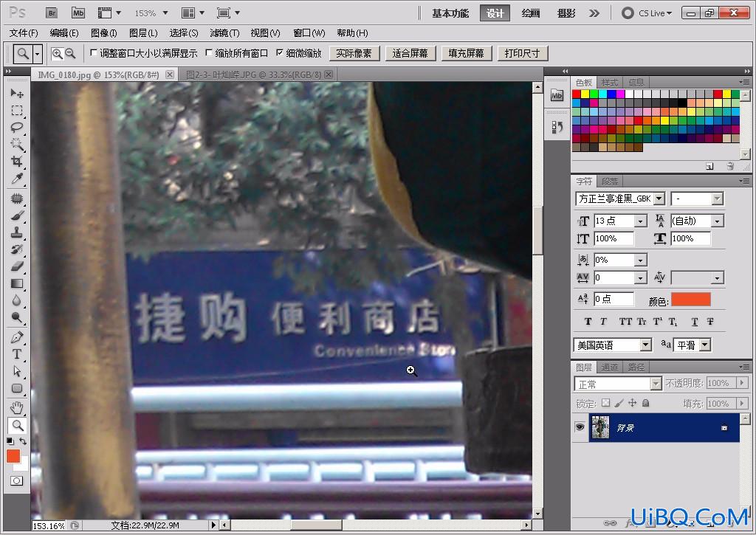The image size is (756, 535).
Task: Select the Zoom tool in toolbox
Action: (x=17, y=425)
